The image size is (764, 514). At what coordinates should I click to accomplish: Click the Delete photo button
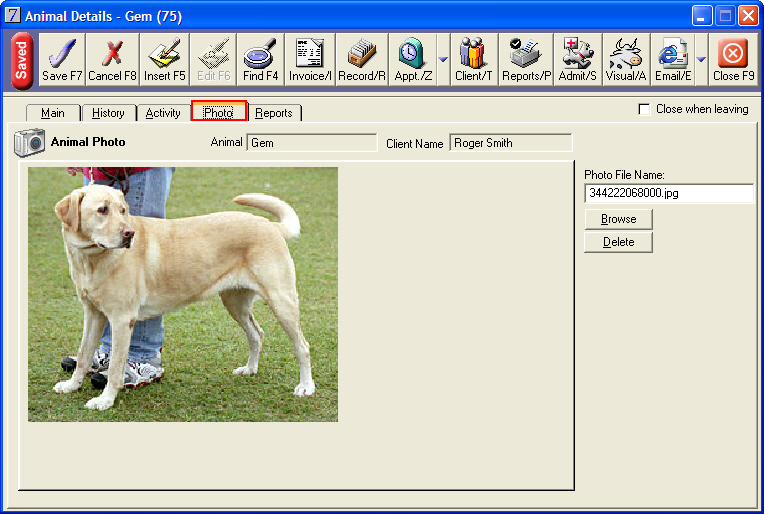(x=618, y=242)
